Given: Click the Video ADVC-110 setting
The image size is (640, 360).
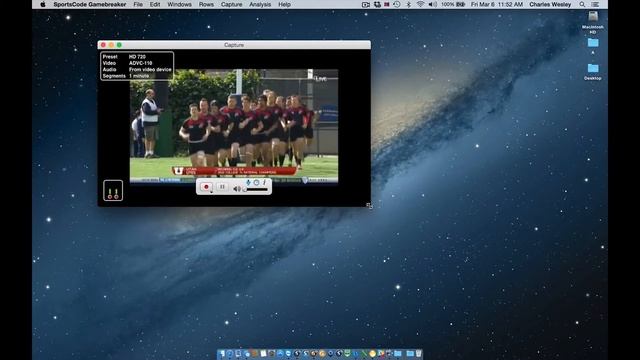Looking at the screenshot, I should [127, 63].
